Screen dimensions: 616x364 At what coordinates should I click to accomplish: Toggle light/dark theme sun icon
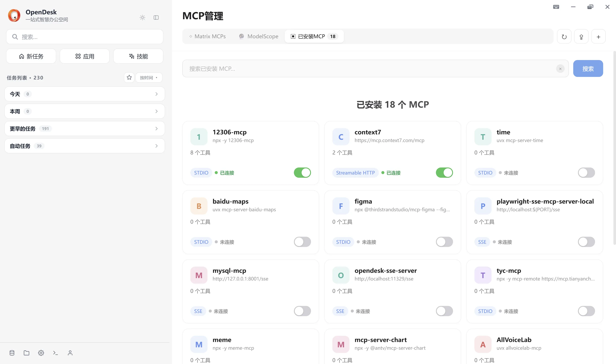click(142, 18)
